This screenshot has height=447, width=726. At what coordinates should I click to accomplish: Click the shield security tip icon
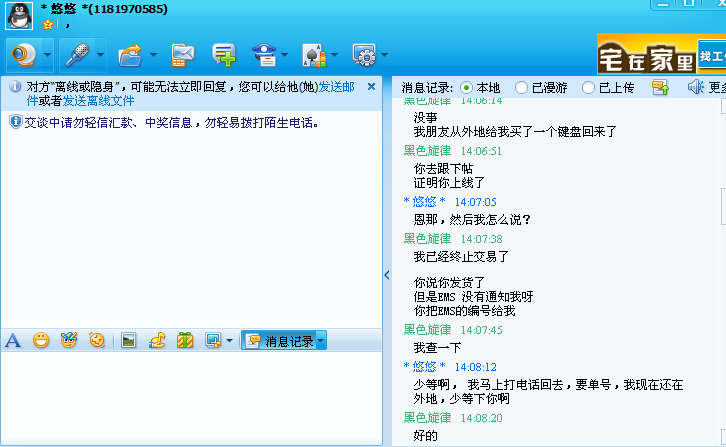coord(15,122)
